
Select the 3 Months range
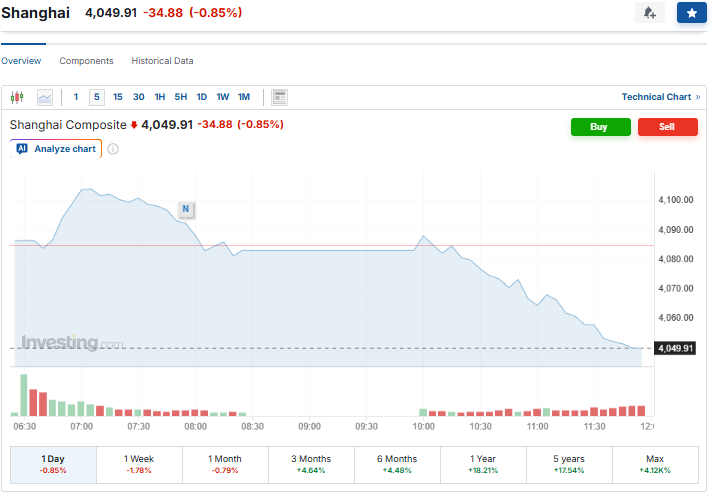click(311, 465)
